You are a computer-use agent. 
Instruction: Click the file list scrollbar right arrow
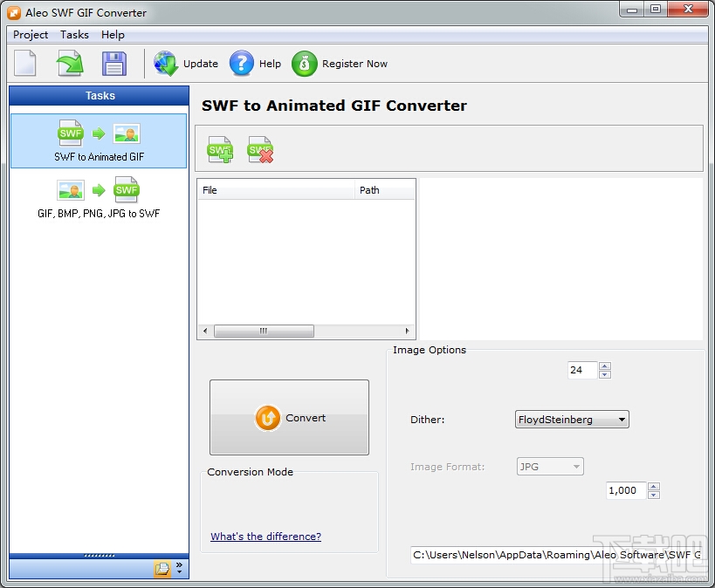pyautogui.click(x=407, y=331)
